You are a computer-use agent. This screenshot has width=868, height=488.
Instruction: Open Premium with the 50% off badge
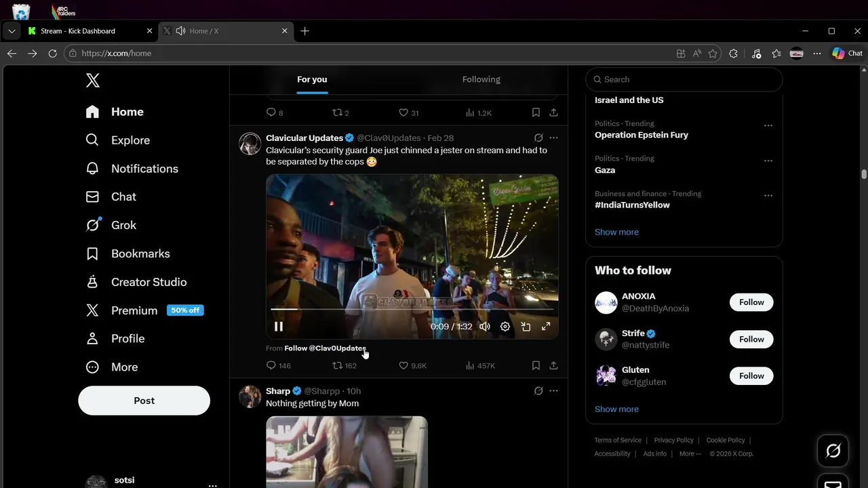(144, 310)
